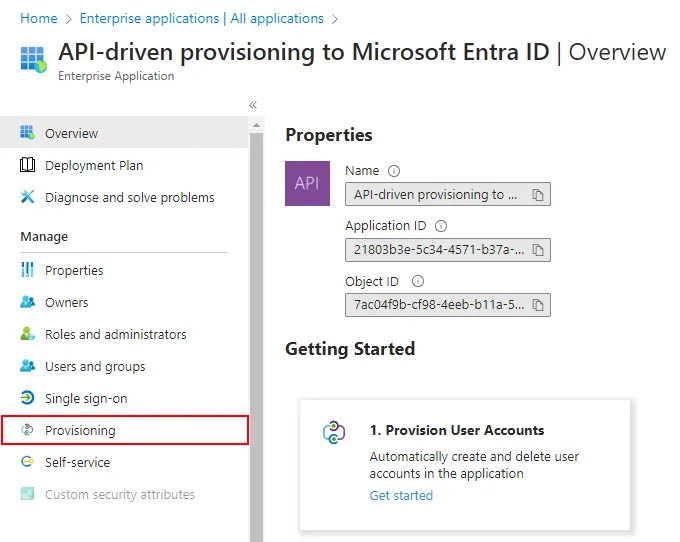Copy the Object ID to clipboard
The height and width of the screenshot is (542, 680).
(x=538, y=306)
